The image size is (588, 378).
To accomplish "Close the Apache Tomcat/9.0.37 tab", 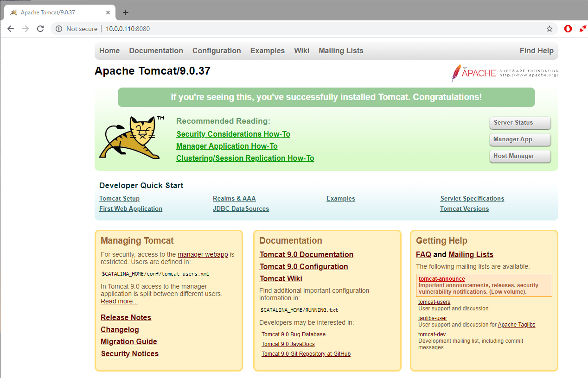I will (108, 13).
